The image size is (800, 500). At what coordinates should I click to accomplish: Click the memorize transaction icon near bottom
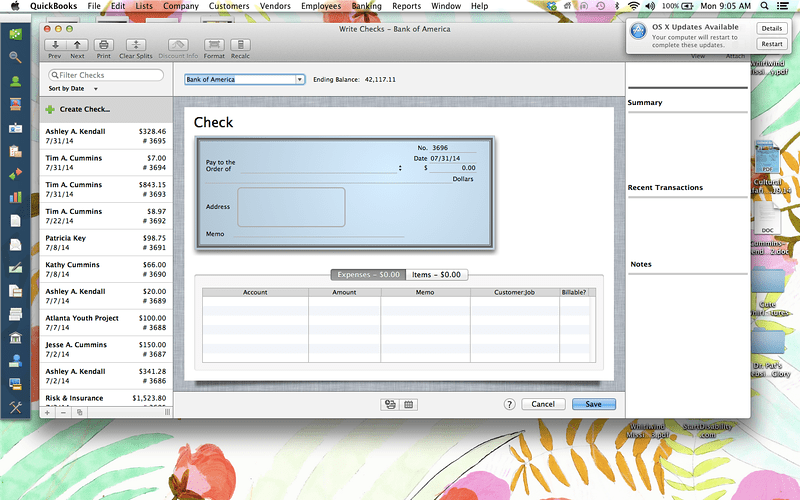click(390, 405)
